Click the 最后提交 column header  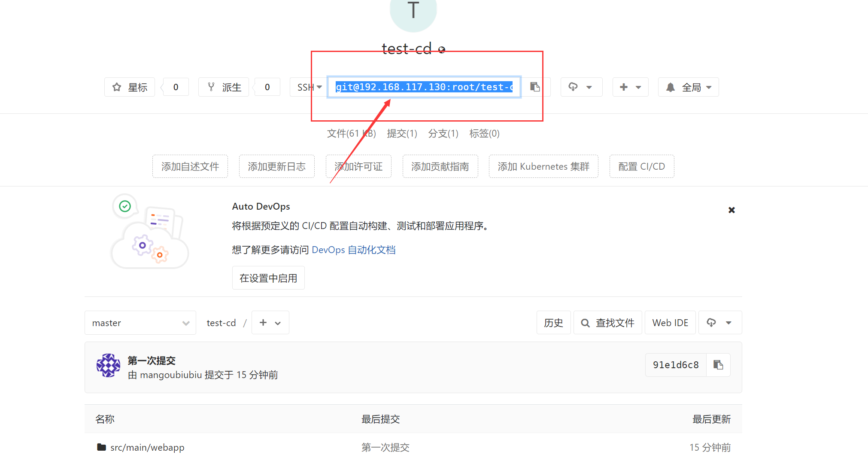point(380,419)
